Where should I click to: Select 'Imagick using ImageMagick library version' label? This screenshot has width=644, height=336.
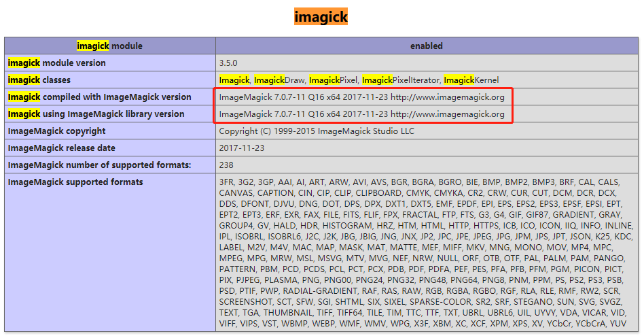tap(96, 114)
